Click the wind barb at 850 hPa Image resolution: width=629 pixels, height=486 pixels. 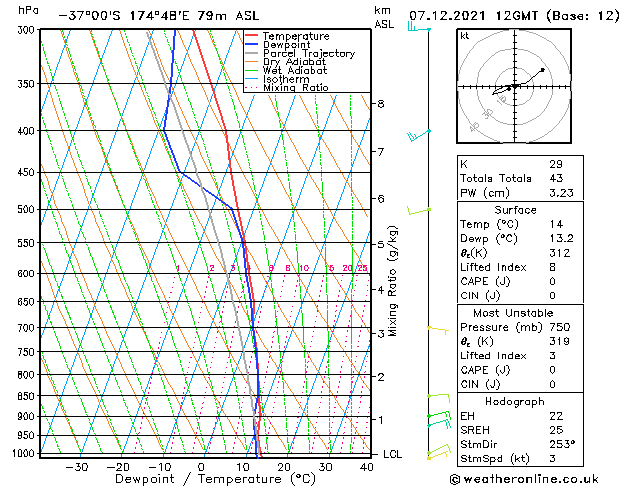point(438,397)
